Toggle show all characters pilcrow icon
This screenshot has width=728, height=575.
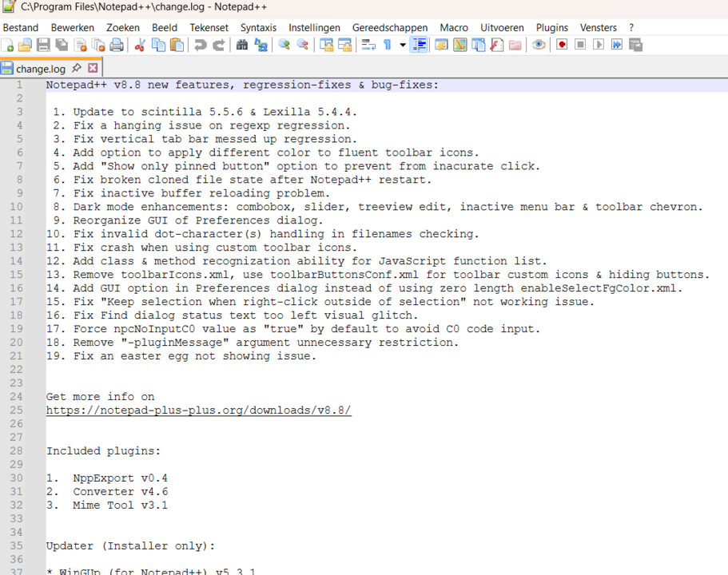pyautogui.click(x=388, y=45)
